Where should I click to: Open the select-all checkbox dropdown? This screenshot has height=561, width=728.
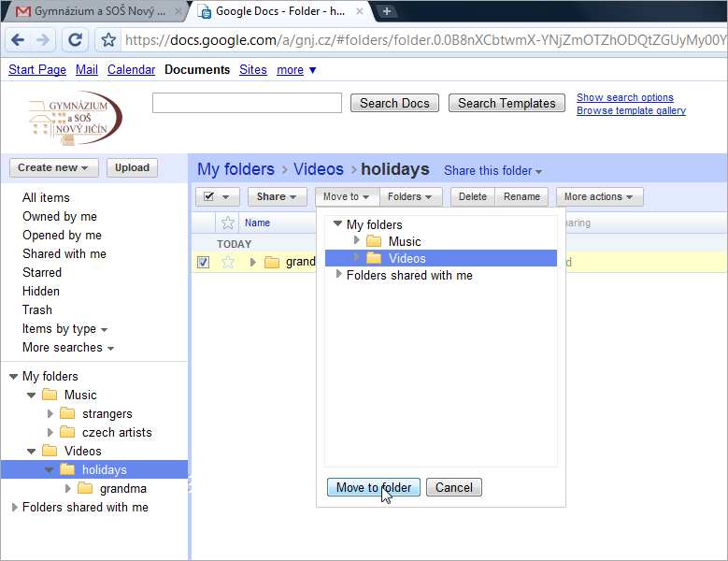coord(218,197)
